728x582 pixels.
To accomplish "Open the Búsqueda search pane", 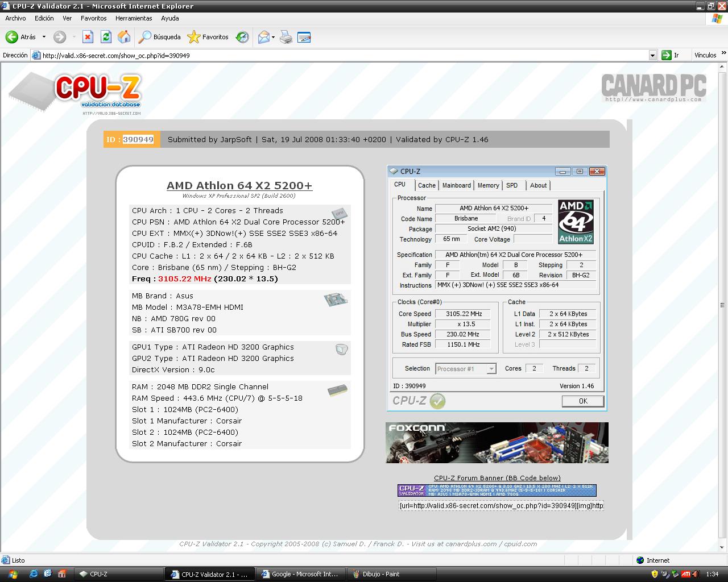I will coord(160,37).
